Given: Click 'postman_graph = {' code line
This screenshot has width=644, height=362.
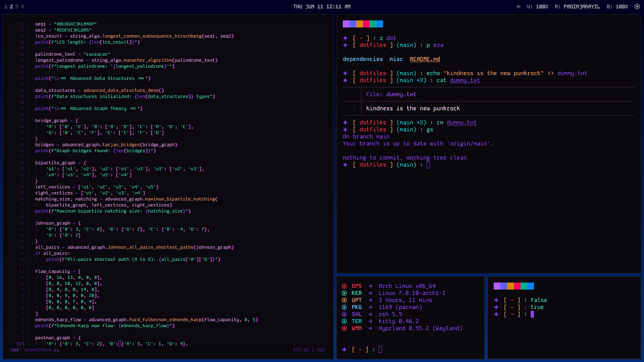Looking at the screenshot, I should point(58,338).
